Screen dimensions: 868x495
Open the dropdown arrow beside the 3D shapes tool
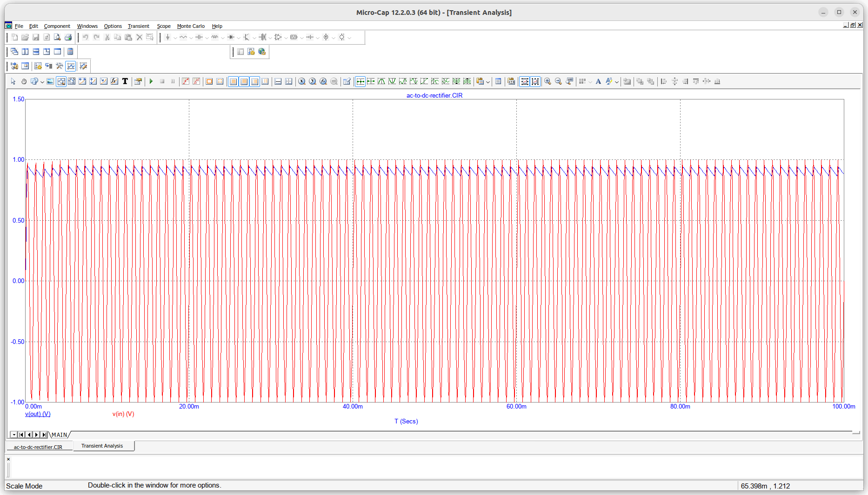(x=42, y=82)
